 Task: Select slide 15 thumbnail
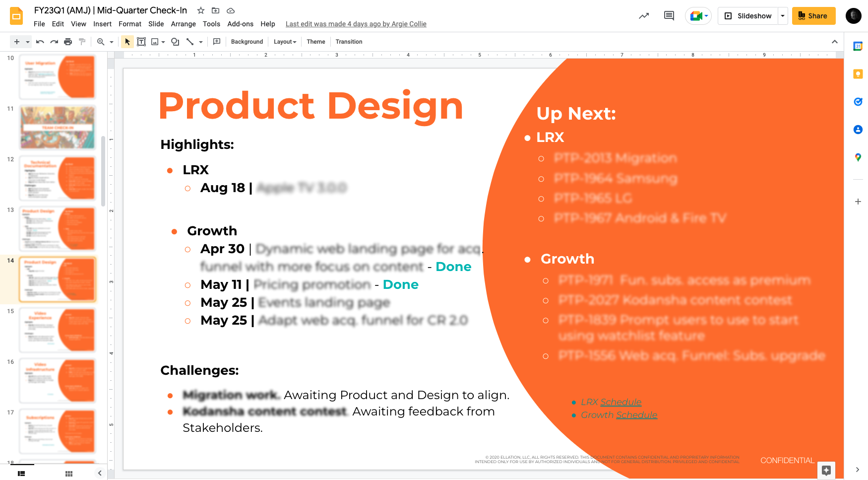click(x=58, y=330)
